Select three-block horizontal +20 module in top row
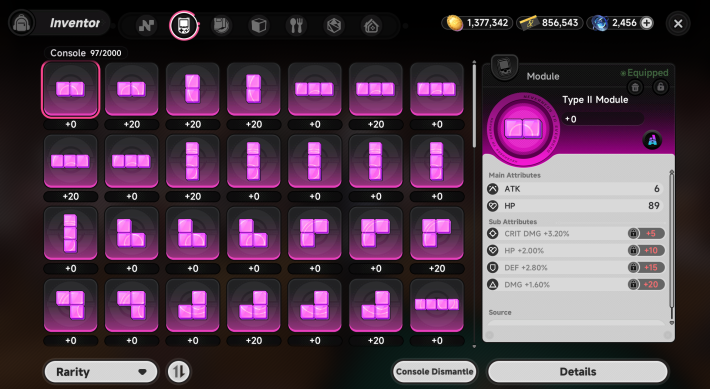Image resolution: width=710 pixels, height=389 pixels. point(375,89)
